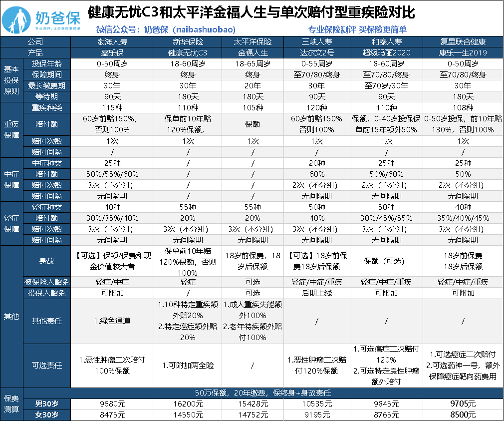Click the company cell 三峡人寿
This screenshot has height=421, width=504.
[316, 42]
